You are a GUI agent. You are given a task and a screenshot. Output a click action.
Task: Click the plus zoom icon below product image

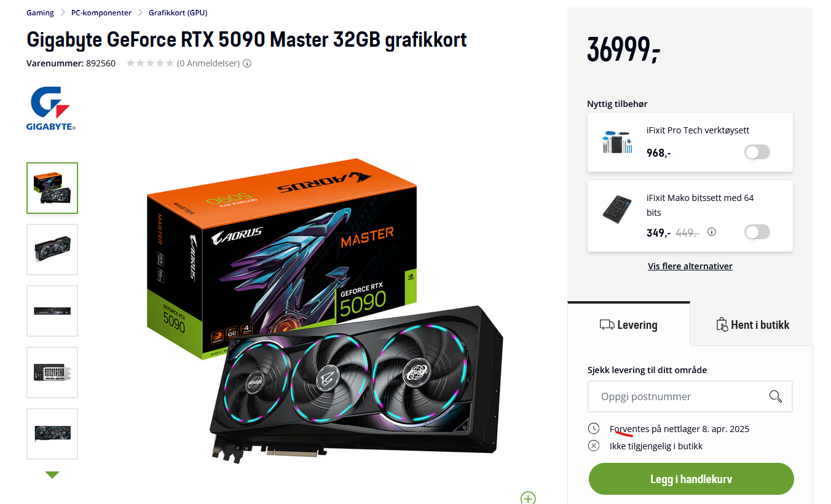tap(528, 497)
